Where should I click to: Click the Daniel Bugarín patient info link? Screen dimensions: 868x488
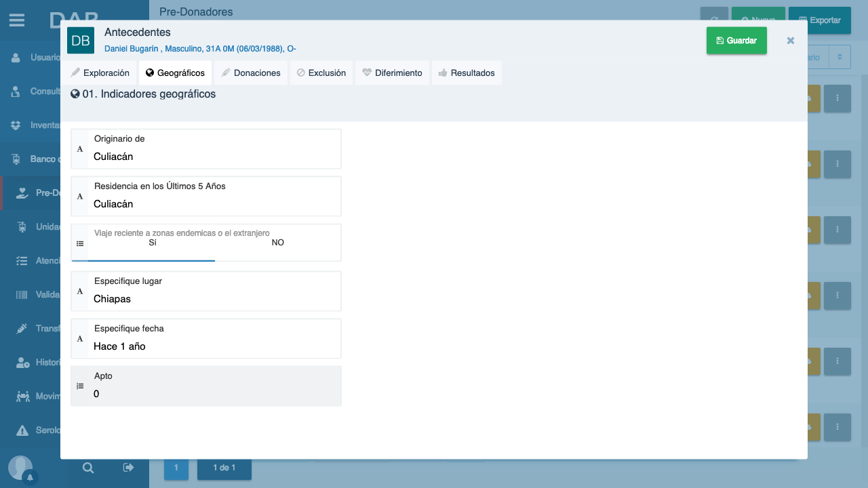200,49
